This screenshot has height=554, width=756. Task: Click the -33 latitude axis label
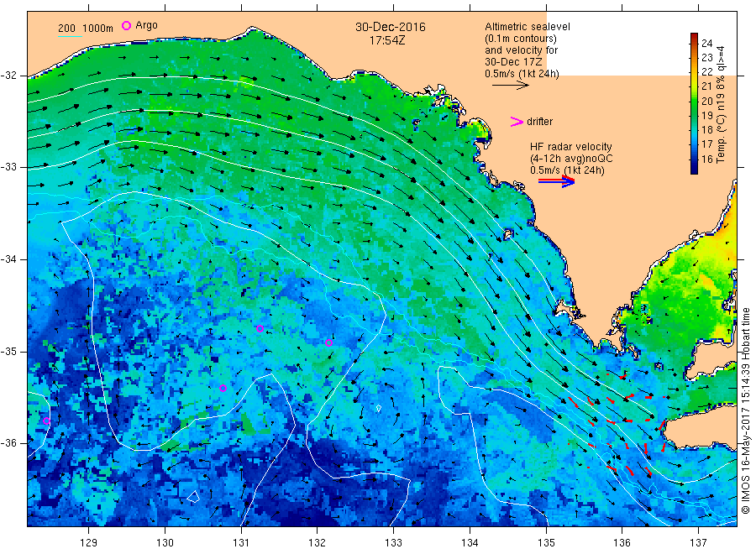tap(8, 167)
